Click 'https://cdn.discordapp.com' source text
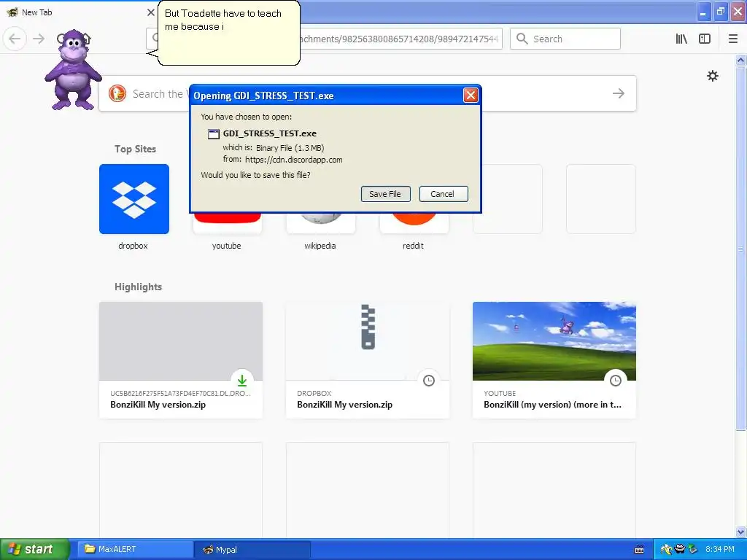Screen dimensions: 747x560 (x=294, y=160)
